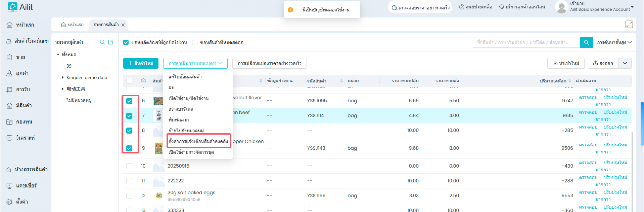Image resolution: width=644 pixels, height=212 pixels.
Task: Open ตั้งค่า settings in the sidebar
Action: pos(22,202)
